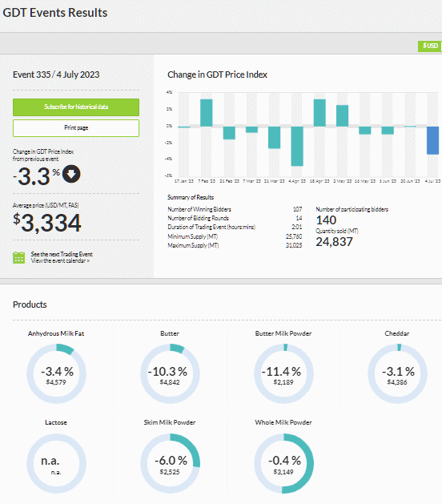This screenshot has height=504, width=442.
Task: Click 'Change in GDT Price Index' chart title
Action: 217,75
